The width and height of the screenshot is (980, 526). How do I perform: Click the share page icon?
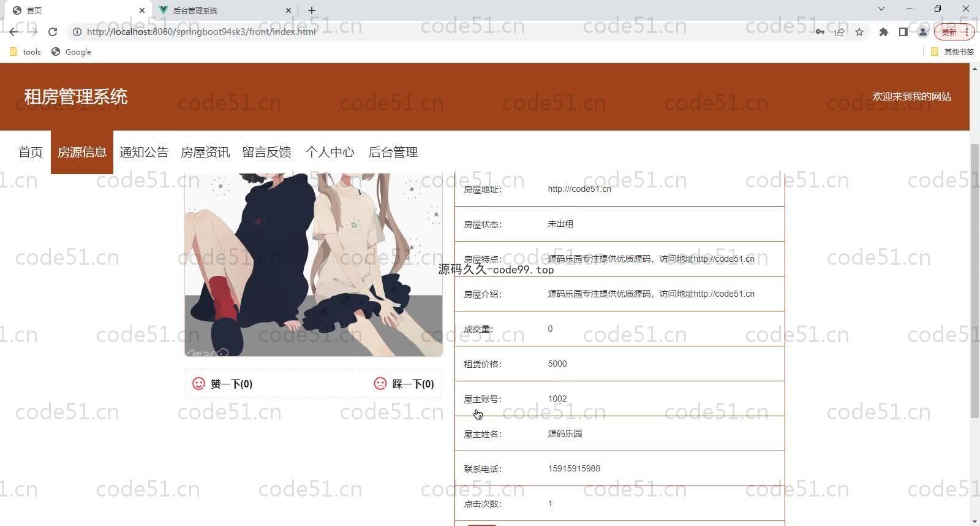tap(840, 32)
